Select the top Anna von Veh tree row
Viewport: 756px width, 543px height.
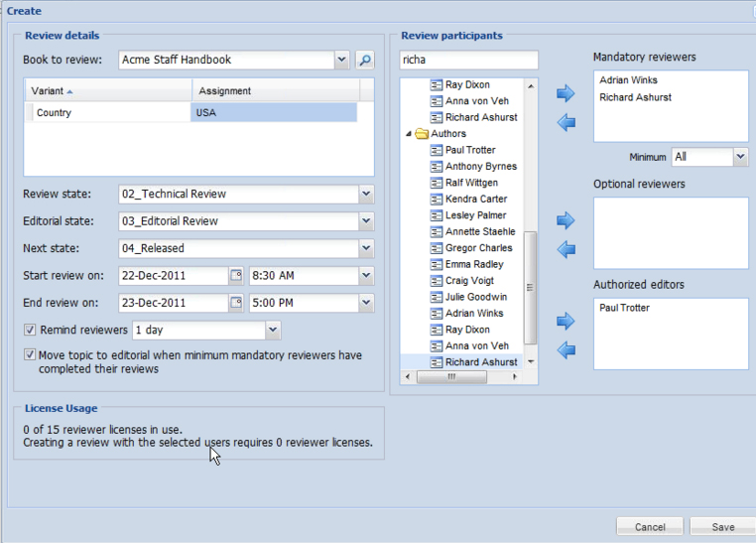pyautogui.click(x=461, y=101)
